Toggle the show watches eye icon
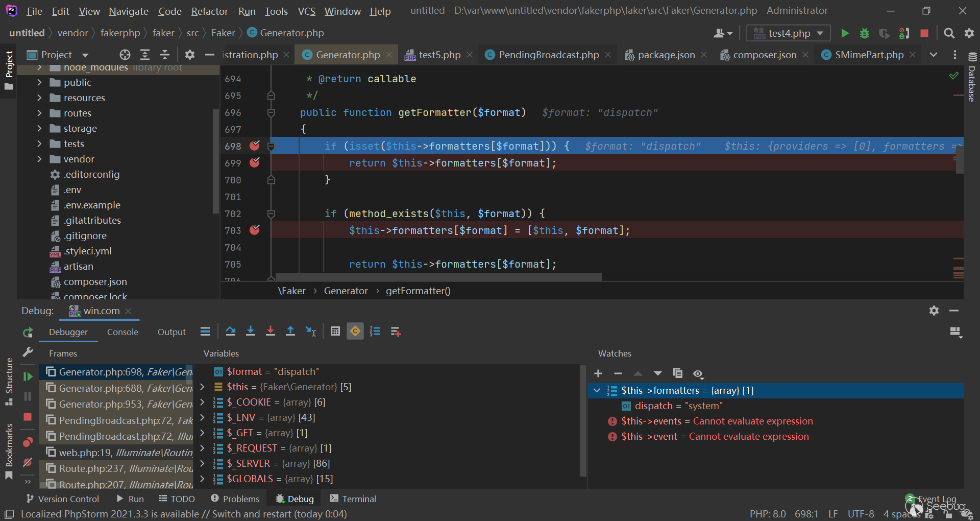This screenshot has width=980, height=521. tap(698, 373)
